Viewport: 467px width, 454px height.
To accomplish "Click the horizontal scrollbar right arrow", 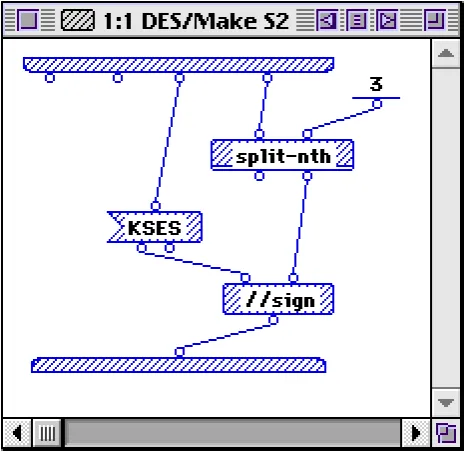I will click(416, 433).
